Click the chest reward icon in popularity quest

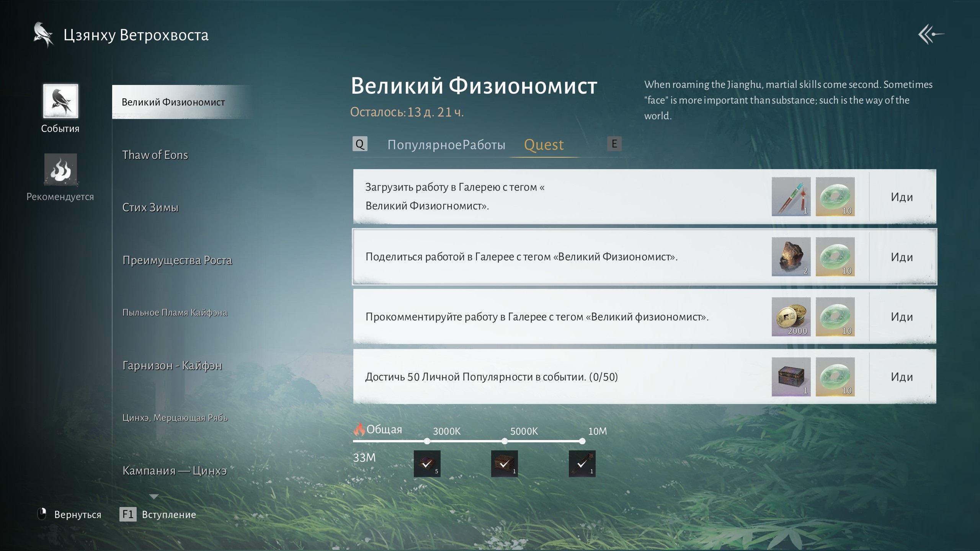coord(791,377)
